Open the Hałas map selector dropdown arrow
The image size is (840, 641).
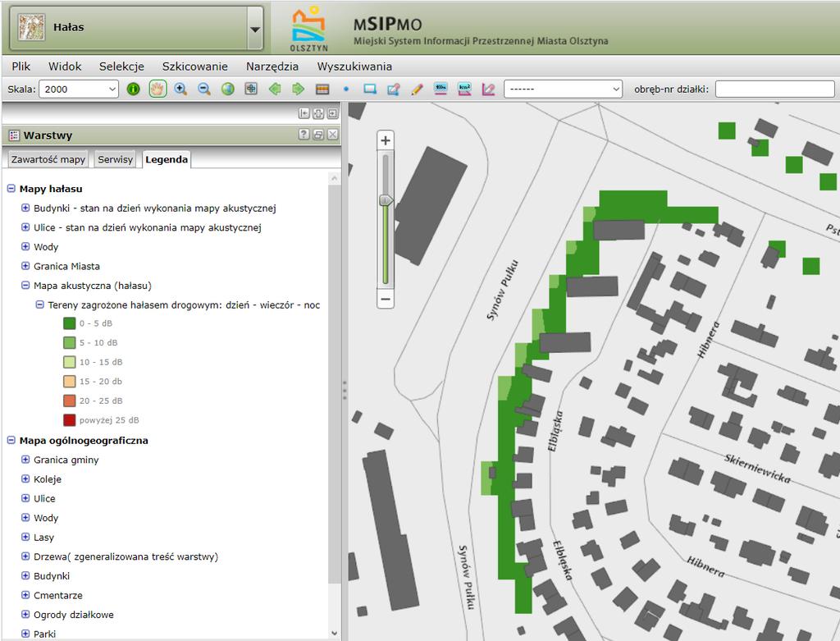256,29
